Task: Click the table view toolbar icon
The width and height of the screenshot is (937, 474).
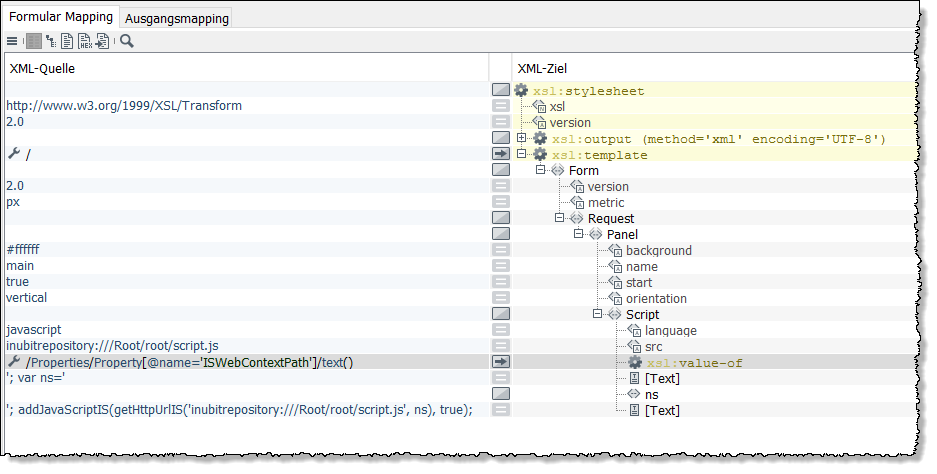Action: pyautogui.click(x=34, y=42)
